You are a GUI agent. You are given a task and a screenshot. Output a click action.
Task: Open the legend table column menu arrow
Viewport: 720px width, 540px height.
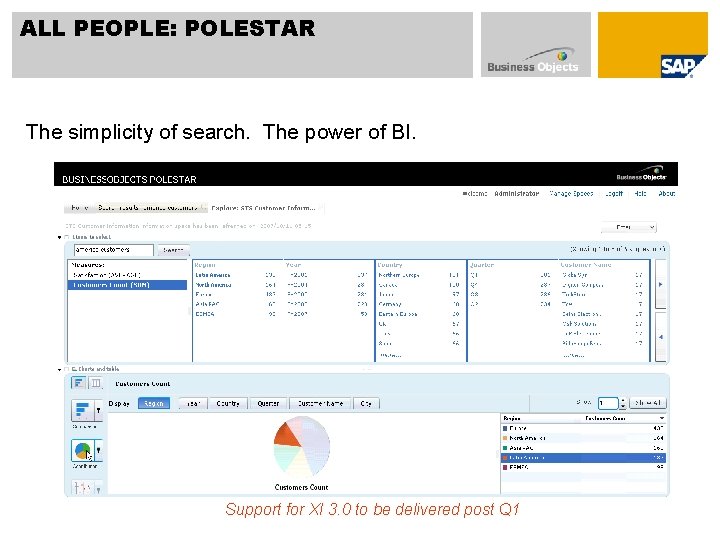click(661, 418)
